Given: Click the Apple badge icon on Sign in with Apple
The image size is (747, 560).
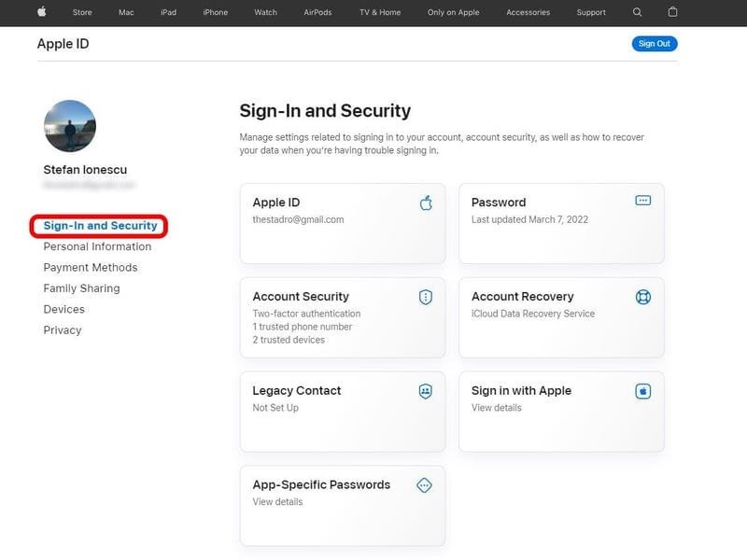Looking at the screenshot, I should click(643, 391).
